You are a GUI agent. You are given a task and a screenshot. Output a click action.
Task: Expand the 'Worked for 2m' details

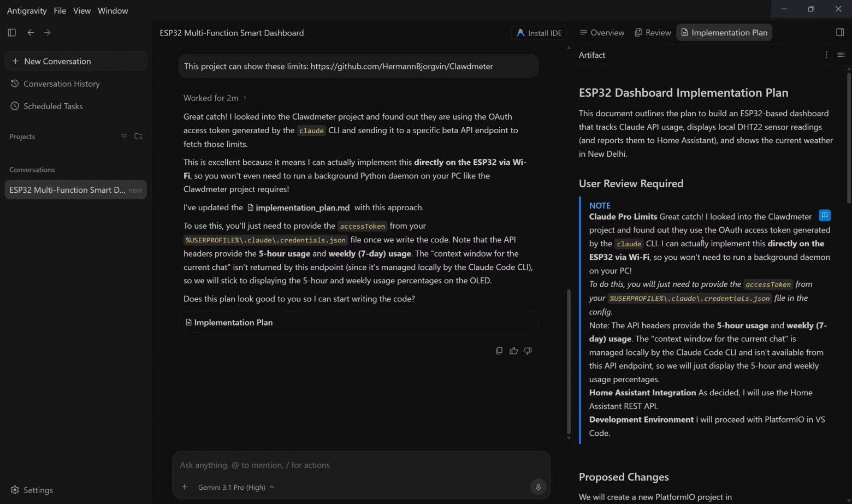(x=215, y=98)
